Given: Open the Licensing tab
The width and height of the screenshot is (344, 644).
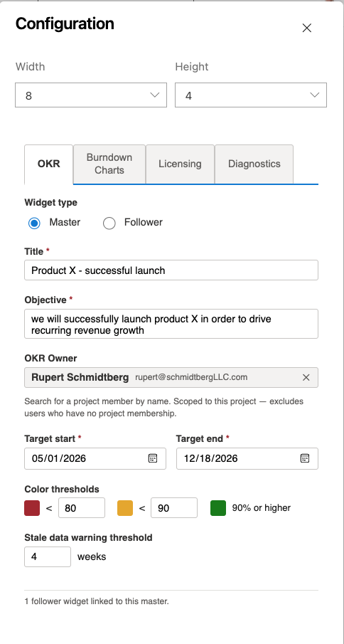Looking at the screenshot, I should (x=180, y=164).
